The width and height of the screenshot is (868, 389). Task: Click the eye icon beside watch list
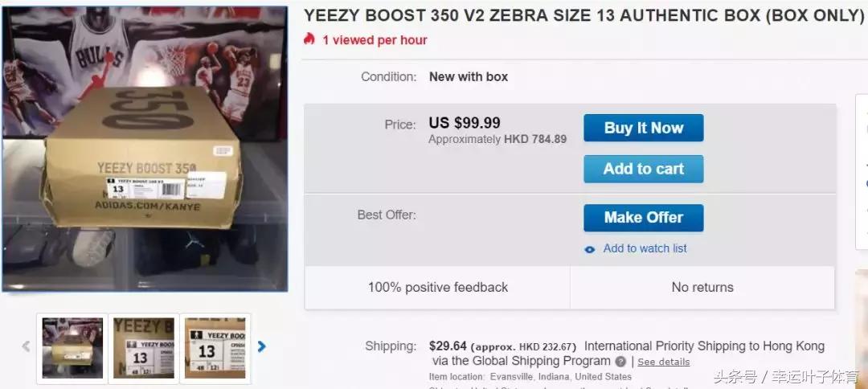click(x=590, y=249)
